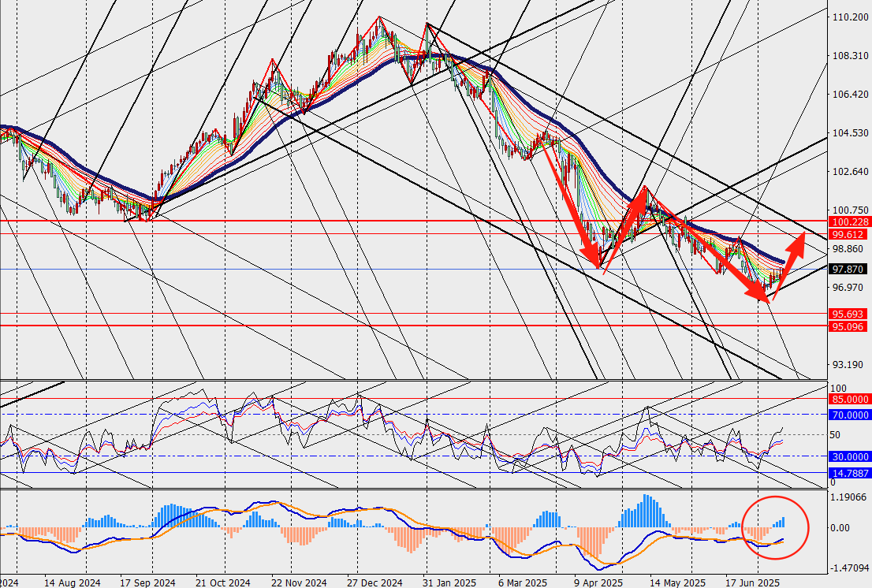Click the 95.693 support level label

coord(849,314)
